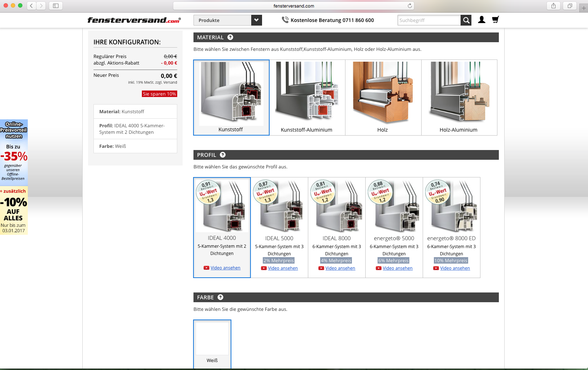Open Video ansehen link for IDEAL 8000
This screenshot has height=370, width=588.
340,268
